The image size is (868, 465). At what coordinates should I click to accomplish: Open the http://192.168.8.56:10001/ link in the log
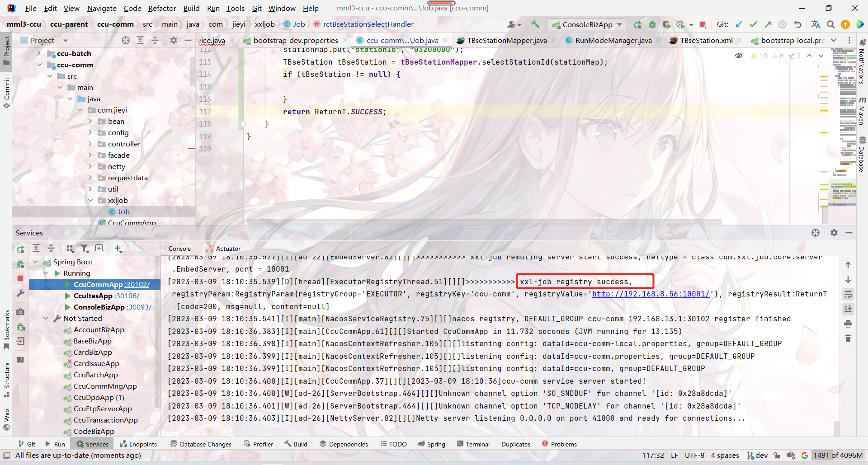click(651, 294)
